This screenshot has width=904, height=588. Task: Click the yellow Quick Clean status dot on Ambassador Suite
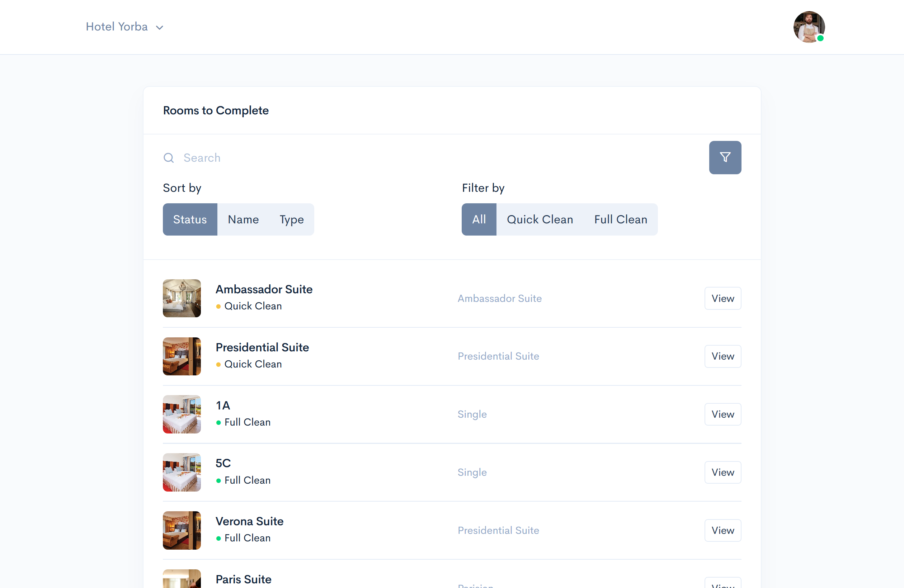[218, 305]
